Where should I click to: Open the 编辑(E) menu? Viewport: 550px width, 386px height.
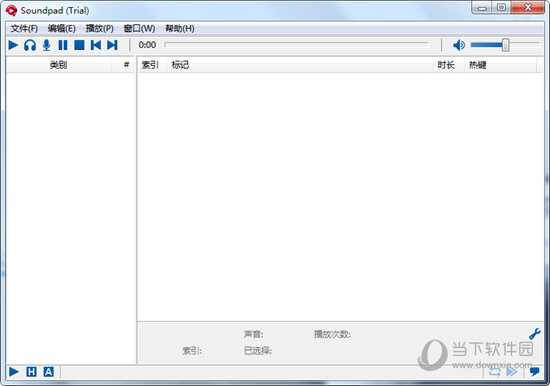click(62, 28)
